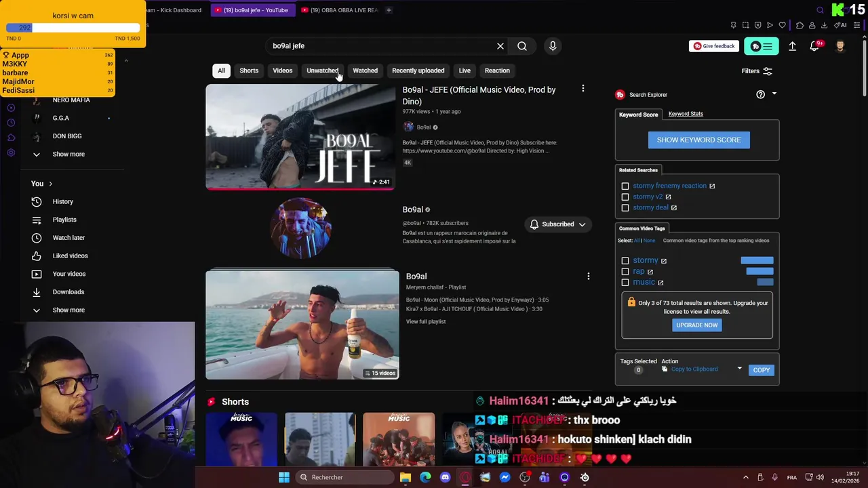868x488 pixels.
Task: Show hidden system tray icons
Action: tap(745, 477)
